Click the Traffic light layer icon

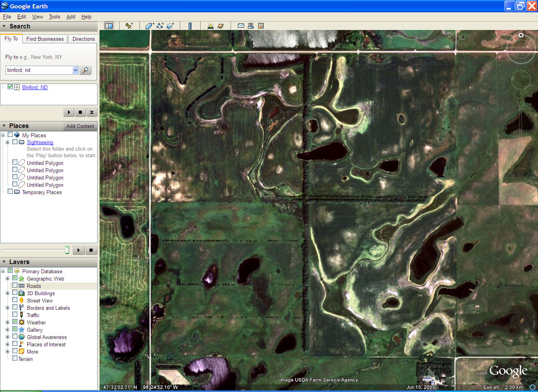tap(22, 315)
